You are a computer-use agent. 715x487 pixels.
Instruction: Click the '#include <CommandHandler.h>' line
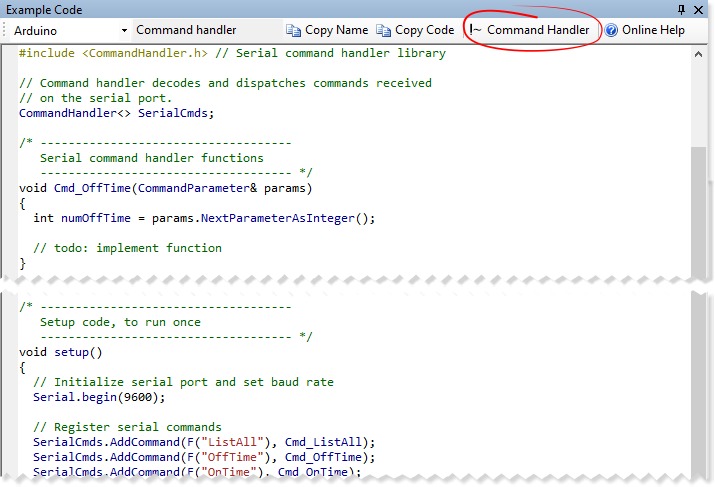pos(232,53)
